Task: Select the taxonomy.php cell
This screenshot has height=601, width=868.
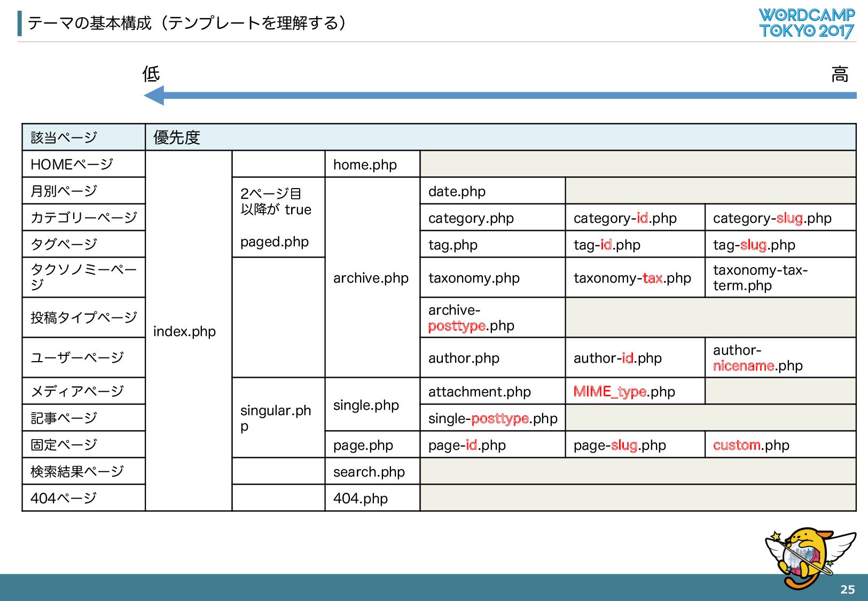Action: (x=492, y=277)
